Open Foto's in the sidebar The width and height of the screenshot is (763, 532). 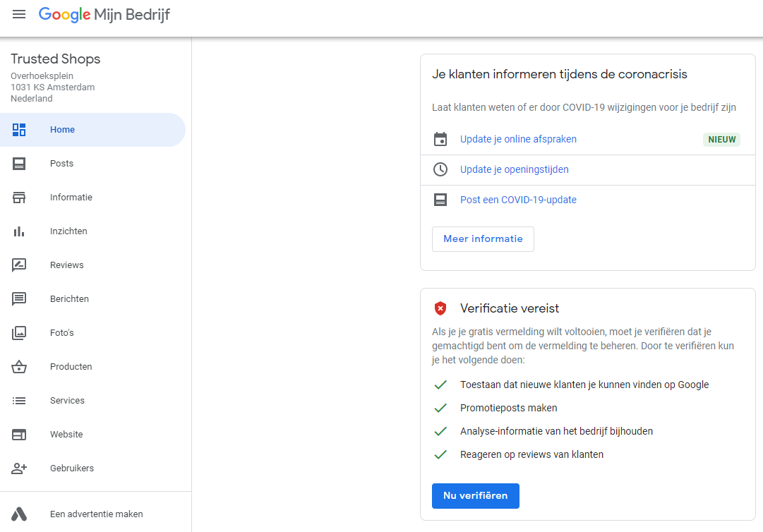[92, 333]
